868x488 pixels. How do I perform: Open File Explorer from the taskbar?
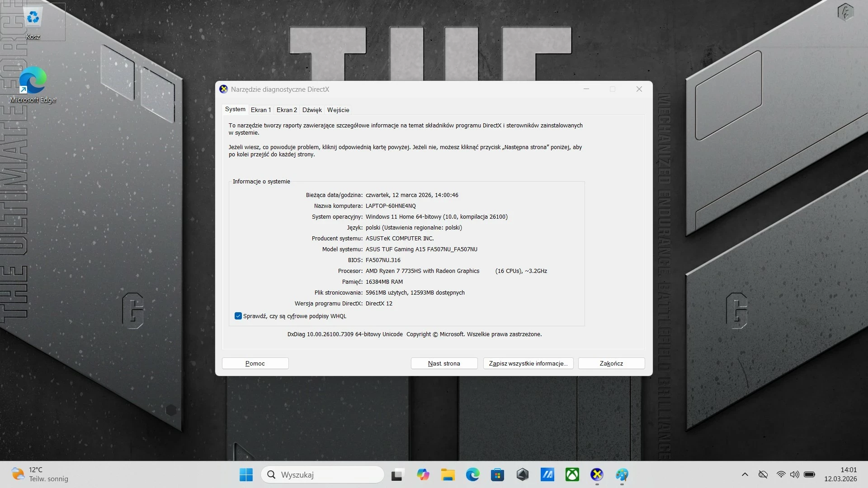(448, 475)
